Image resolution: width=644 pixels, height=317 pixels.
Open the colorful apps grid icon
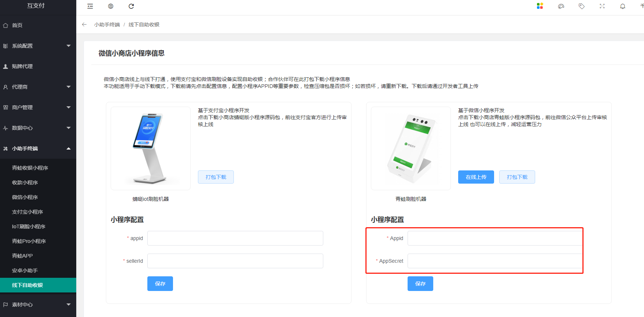tap(540, 6)
